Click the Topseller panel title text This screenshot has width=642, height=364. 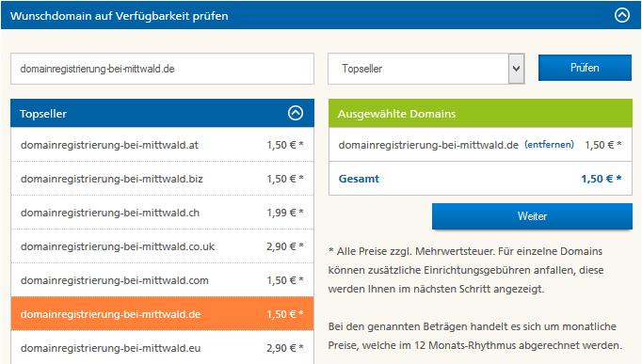tap(43, 113)
